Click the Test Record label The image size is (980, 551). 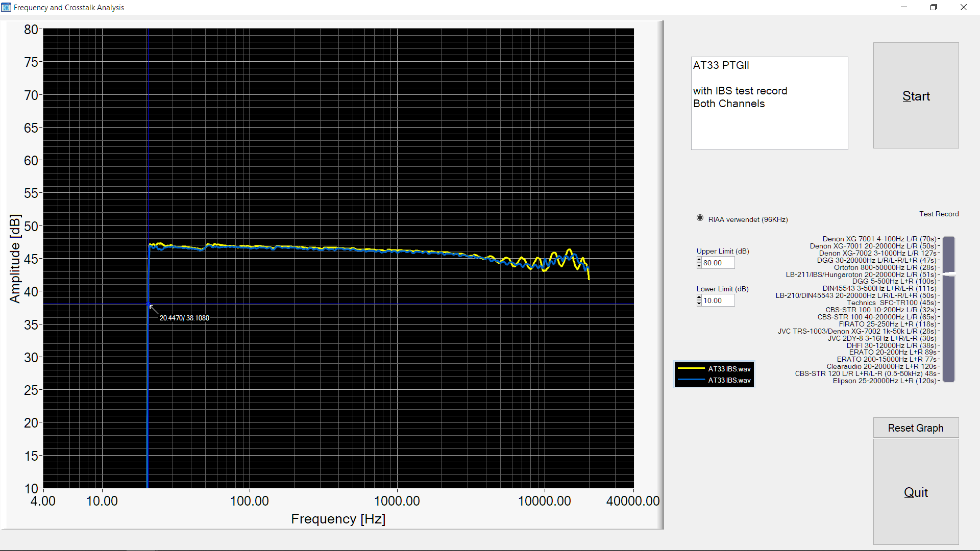[939, 214]
